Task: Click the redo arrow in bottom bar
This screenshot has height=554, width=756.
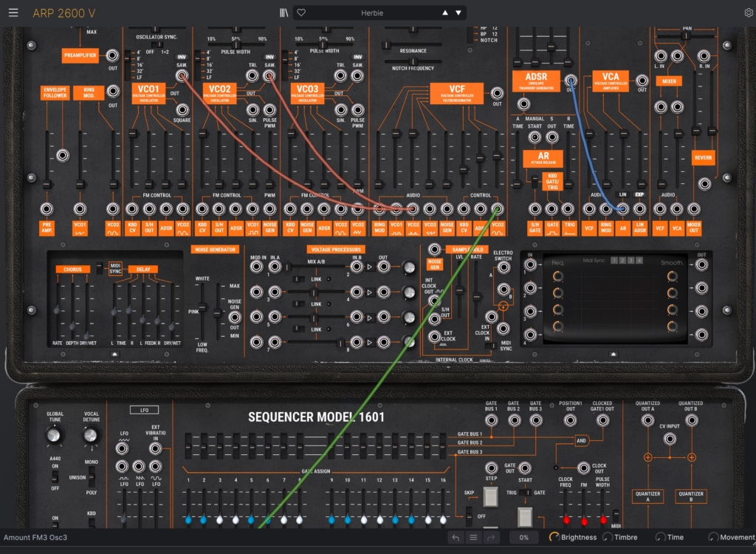Action: (492, 538)
